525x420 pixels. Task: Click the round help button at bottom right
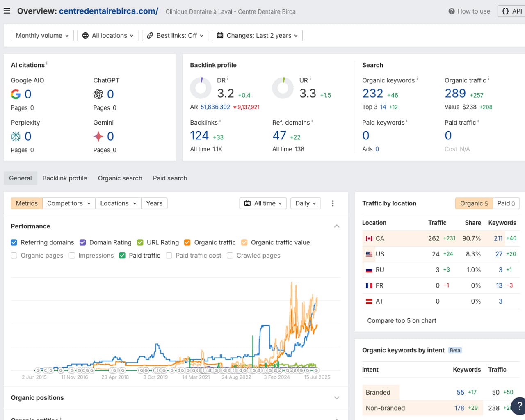[x=519, y=406]
